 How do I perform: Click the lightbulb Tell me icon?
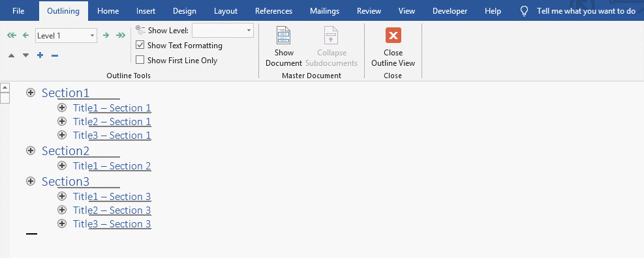(524, 11)
